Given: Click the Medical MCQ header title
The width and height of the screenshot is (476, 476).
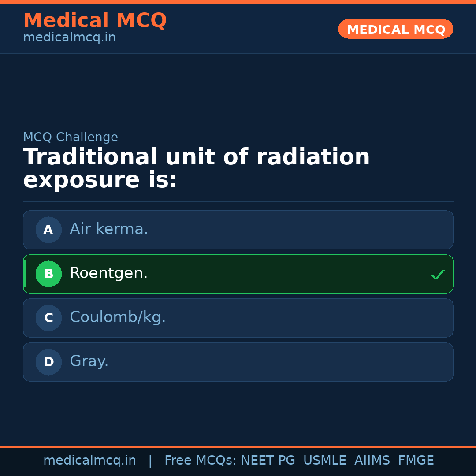Looking at the screenshot, I should coord(95,20).
